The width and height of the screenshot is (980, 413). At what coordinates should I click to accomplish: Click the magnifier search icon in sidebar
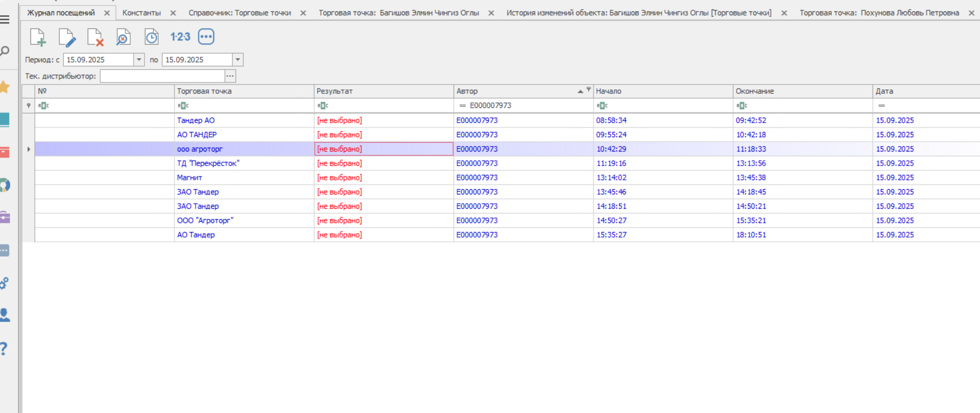[5, 52]
